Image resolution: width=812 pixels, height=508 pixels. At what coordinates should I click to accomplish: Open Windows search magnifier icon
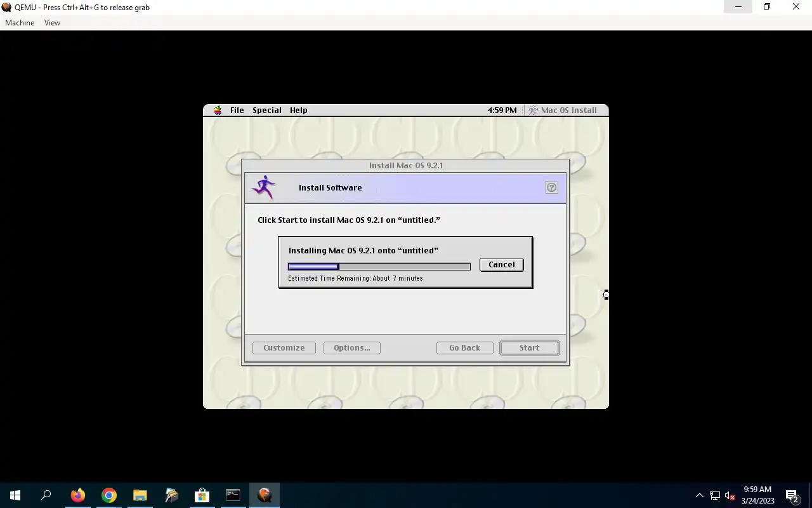point(46,495)
